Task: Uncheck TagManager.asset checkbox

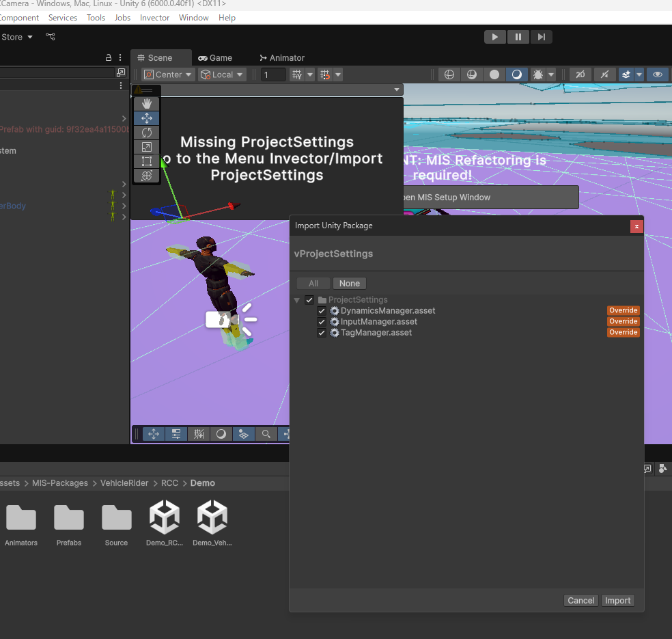Action: pyautogui.click(x=322, y=333)
